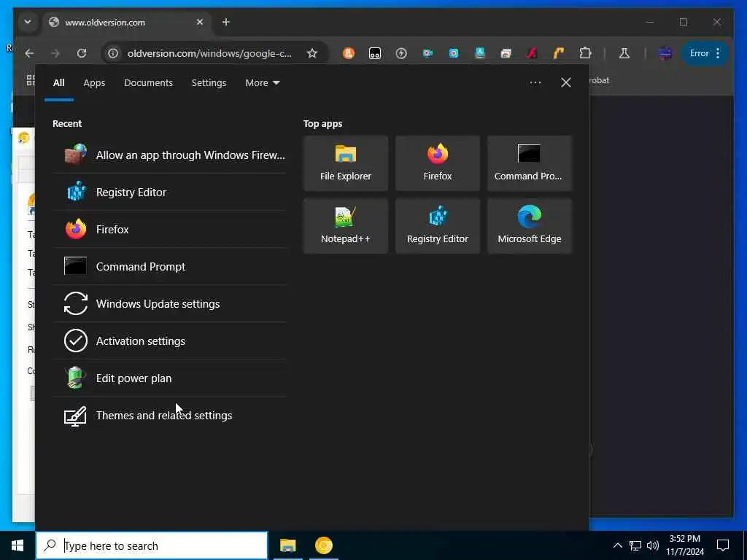
Task: Open Themes and related settings
Action: pyautogui.click(x=169, y=415)
